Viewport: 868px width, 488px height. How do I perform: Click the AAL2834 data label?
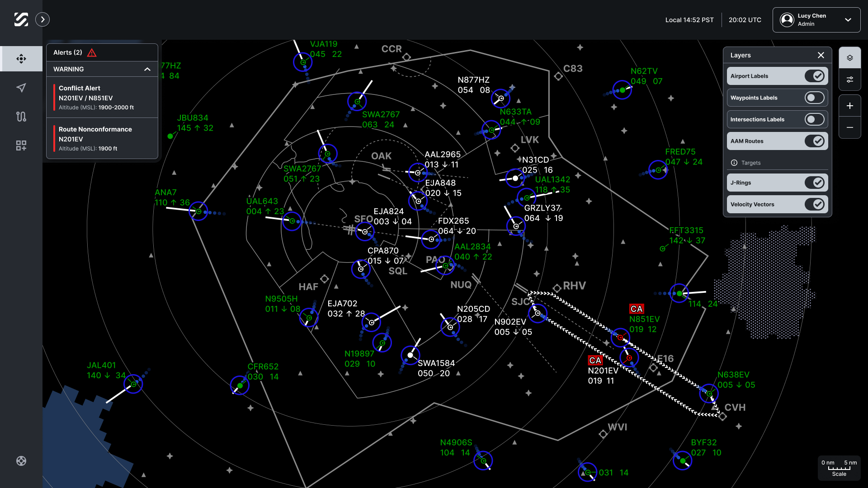[473, 252]
